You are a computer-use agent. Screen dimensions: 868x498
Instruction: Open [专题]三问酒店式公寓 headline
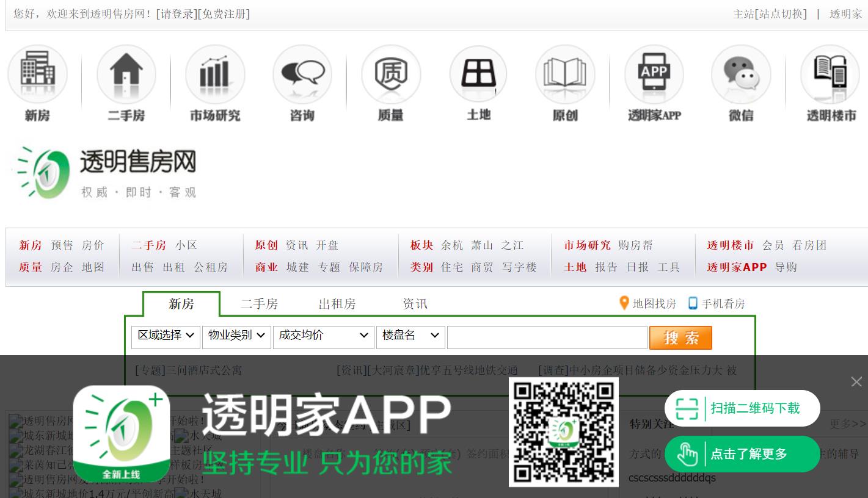click(x=188, y=370)
